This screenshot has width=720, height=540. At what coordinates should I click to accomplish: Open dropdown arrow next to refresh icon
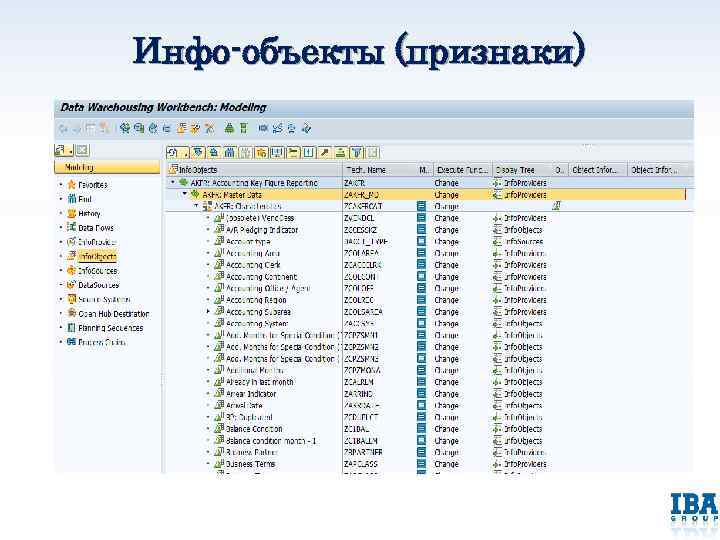[185, 153]
